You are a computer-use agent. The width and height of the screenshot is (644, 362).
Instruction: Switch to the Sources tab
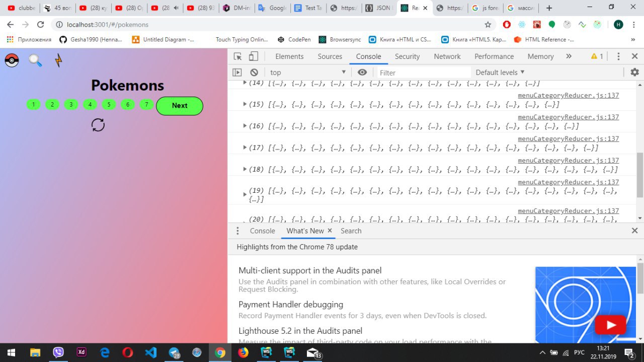(x=330, y=56)
